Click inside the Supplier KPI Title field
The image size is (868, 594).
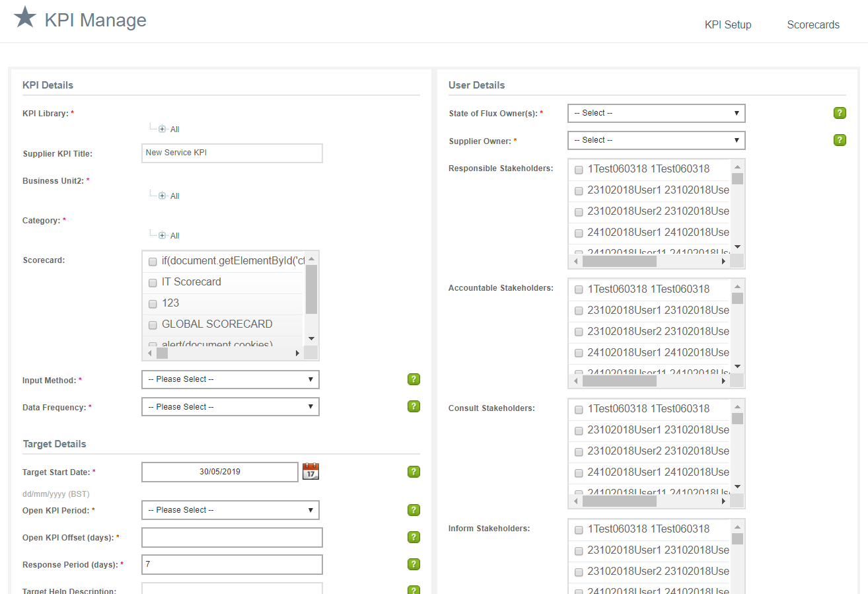point(231,153)
